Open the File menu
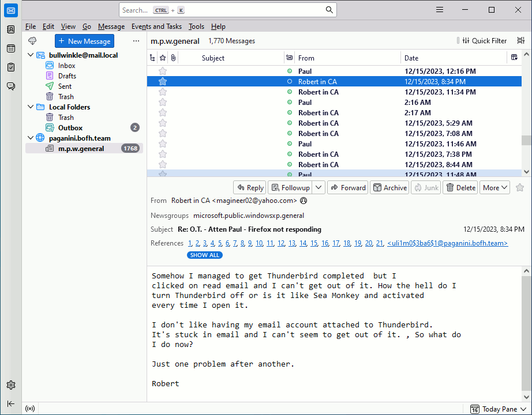Screen dimensions: 532x415 pos(31,27)
